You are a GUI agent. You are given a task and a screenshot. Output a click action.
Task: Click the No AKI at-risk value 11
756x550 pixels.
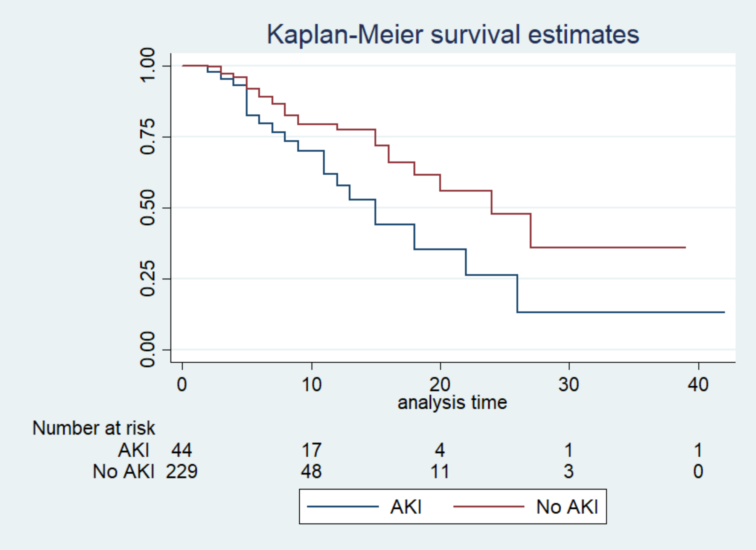point(440,471)
